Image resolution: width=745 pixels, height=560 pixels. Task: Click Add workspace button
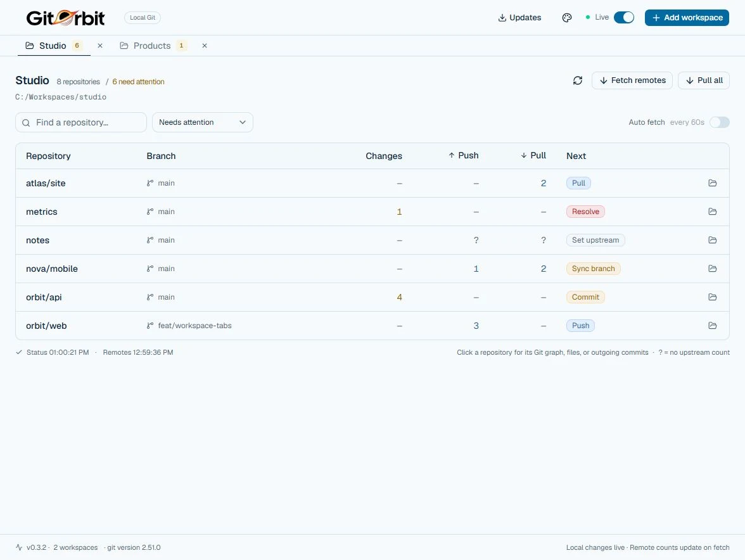tap(687, 18)
